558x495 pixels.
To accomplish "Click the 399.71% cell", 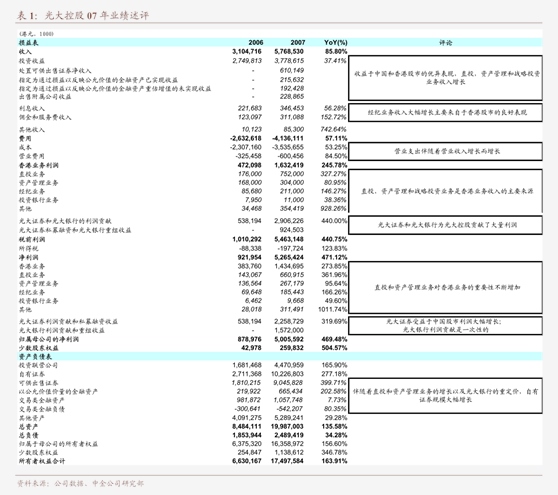I will 333,383.
